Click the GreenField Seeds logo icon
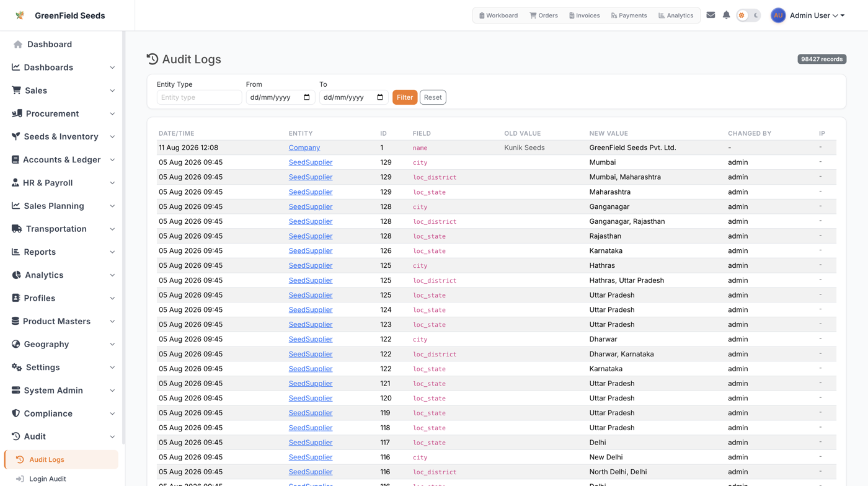The height and width of the screenshot is (486, 868). [20, 15]
